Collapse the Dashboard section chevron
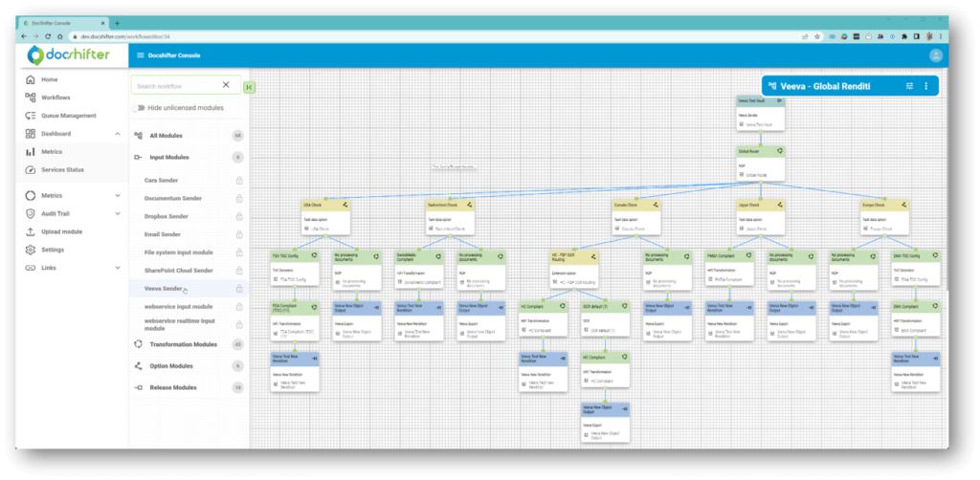980x480 pixels. tap(118, 134)
